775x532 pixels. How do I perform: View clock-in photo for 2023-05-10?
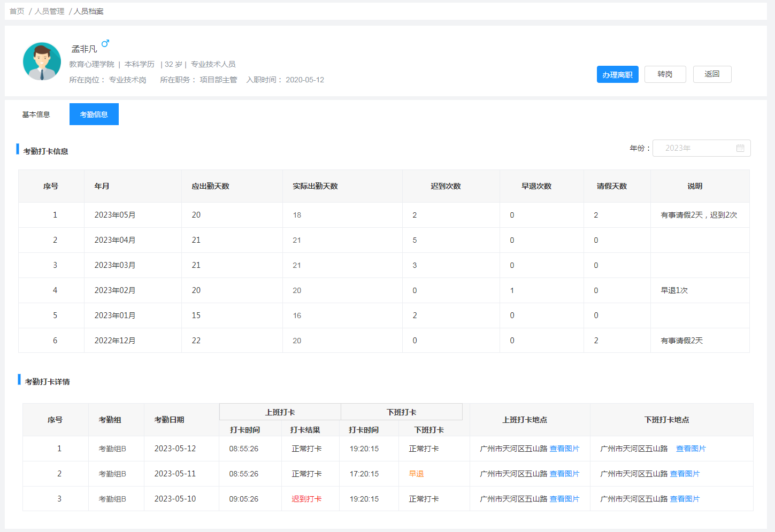click(564, 499)
